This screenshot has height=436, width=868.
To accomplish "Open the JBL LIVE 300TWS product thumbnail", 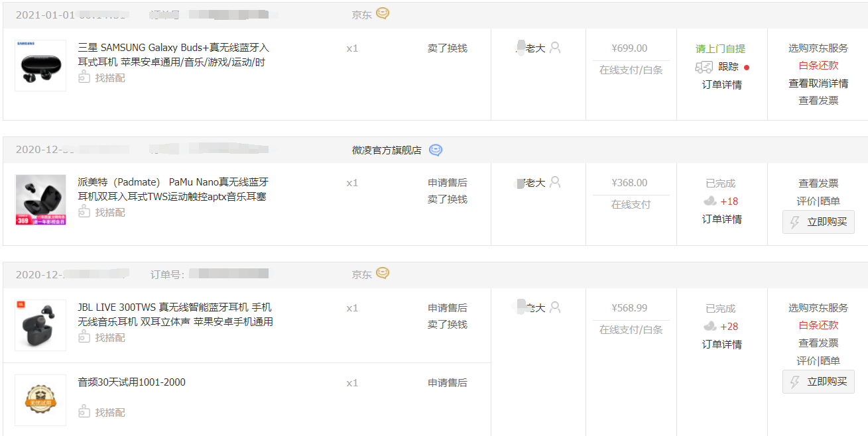I will pos(40,325).
